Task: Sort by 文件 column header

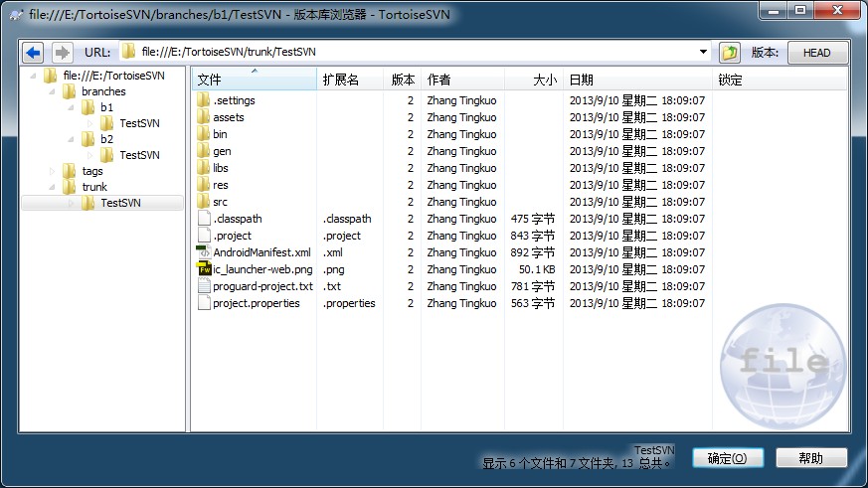Action: click(x=255, y=80)
